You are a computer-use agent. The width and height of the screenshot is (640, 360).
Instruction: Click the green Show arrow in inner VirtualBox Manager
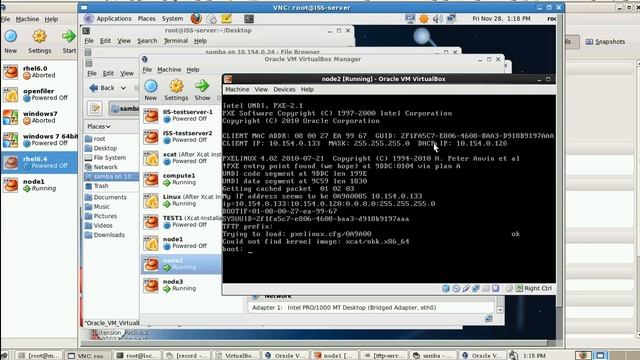tap(202, 86)
